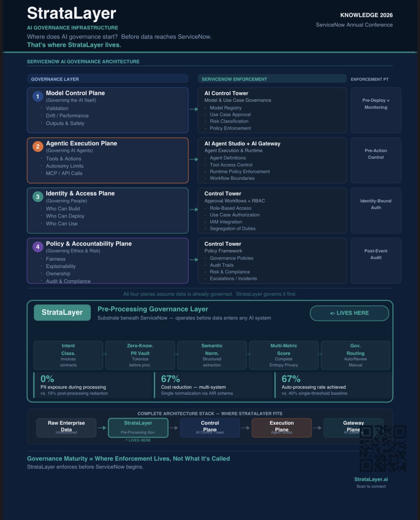Click the QR code to connect

383,448
